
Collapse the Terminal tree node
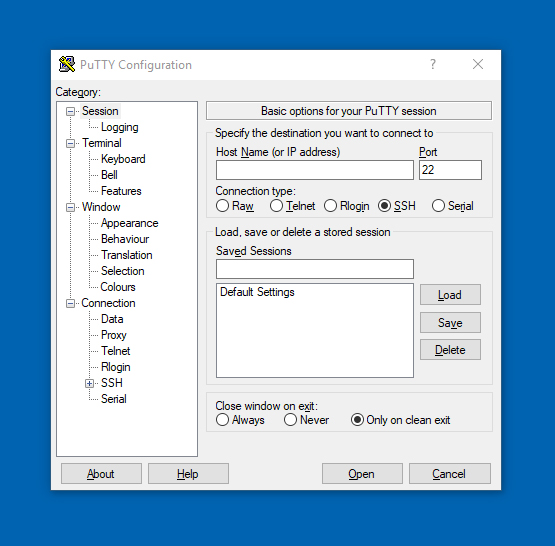click(70, 143)
